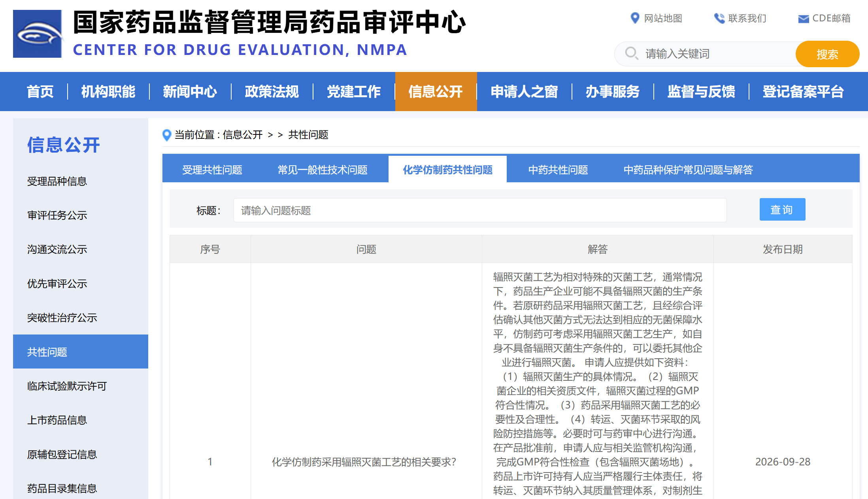
Task: Open 新闻中心 navigation item
Action: pyautogui.click(x=190, y=92)
